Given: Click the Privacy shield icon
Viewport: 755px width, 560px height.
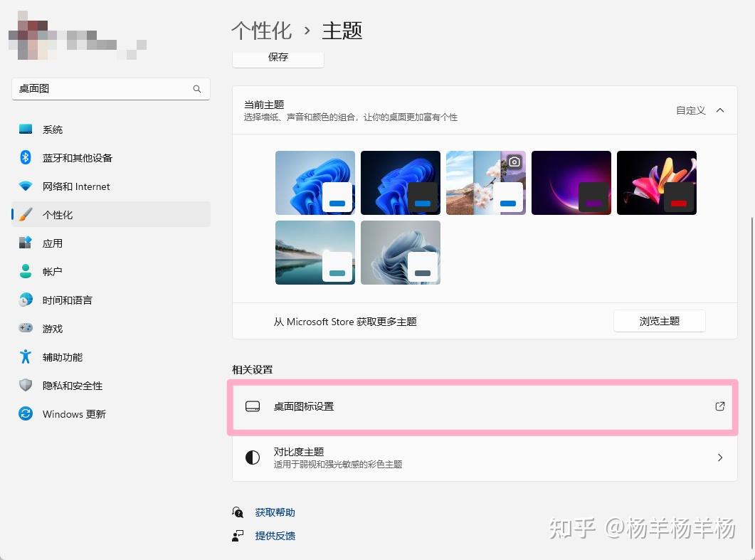Looking at the screenshot, I should click(26, 385).
